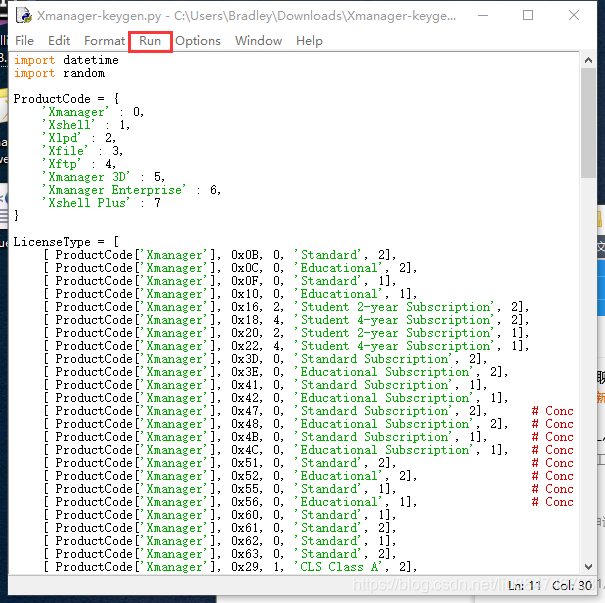Click the 'Xftp' : 4 entry
This screenshot has height=603, width=605.
[x=79, y=164]
